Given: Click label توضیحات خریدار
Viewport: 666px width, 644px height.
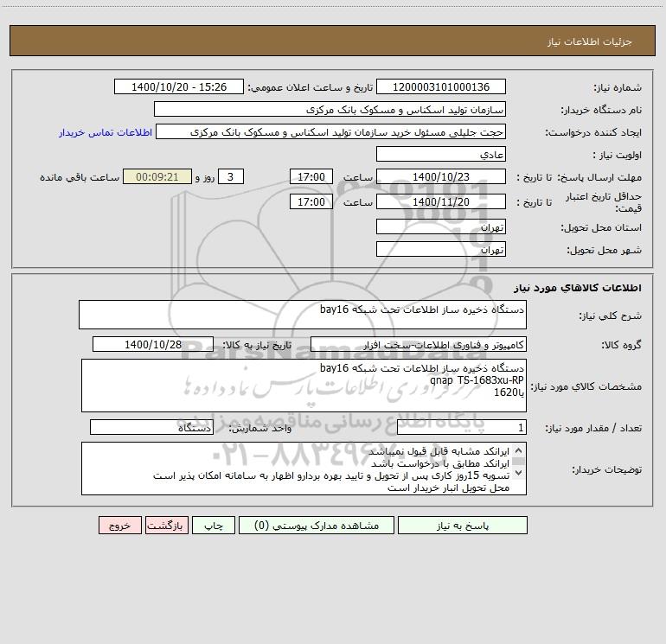Looking at the screenshot, I should coord(607,469).
